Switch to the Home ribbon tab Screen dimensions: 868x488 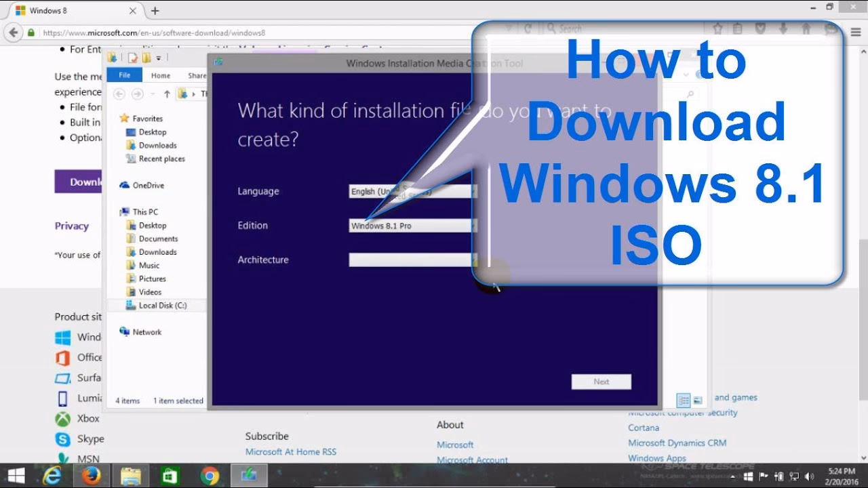click(160, 75)
